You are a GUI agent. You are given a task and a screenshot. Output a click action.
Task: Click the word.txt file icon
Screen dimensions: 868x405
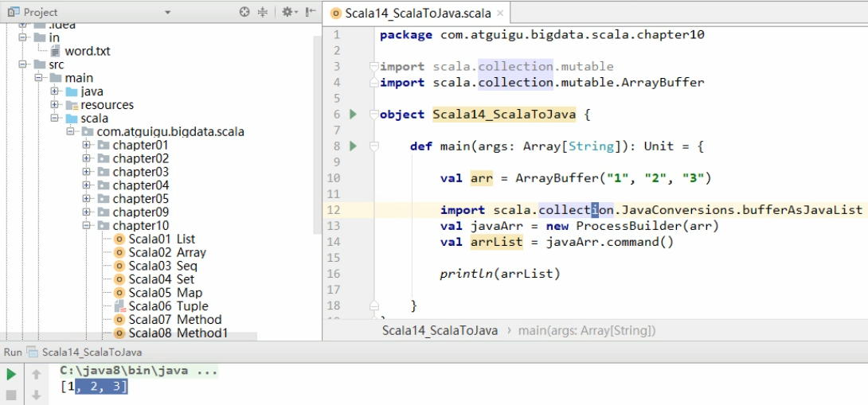(56, 51)
